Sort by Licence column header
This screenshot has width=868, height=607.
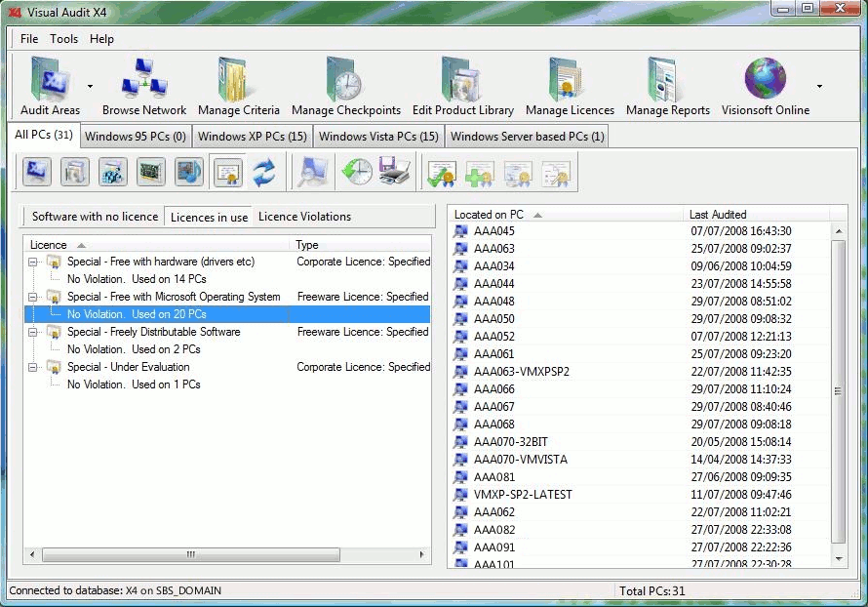[x=157, y=245]
